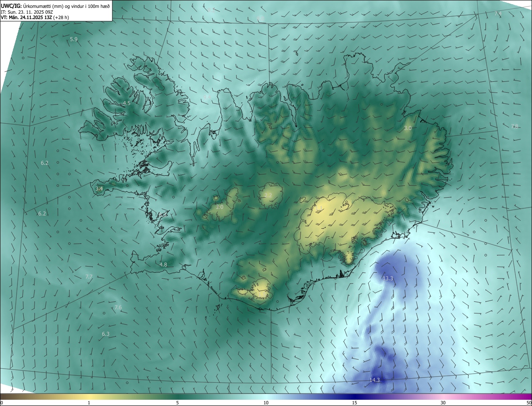Click the 'VT: Mán. 24.11.2025 13Z (+28 h)' line
This screenshot has width=532, height=406.
(x=35, y=17)
